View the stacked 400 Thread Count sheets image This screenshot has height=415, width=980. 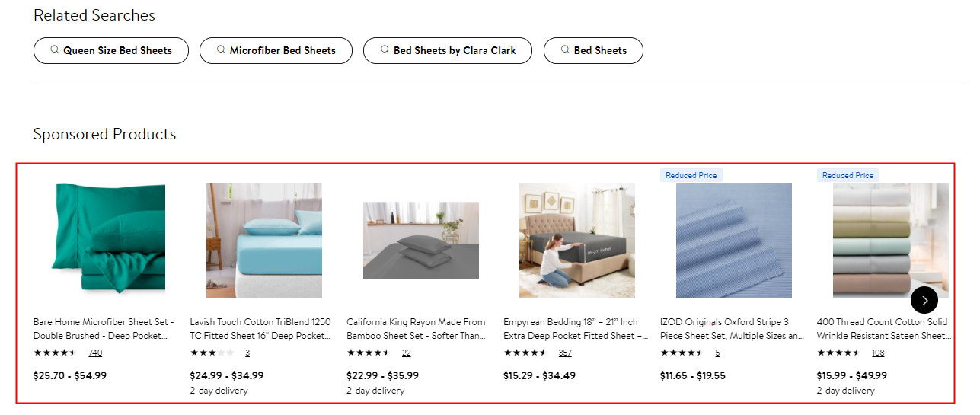890,240
